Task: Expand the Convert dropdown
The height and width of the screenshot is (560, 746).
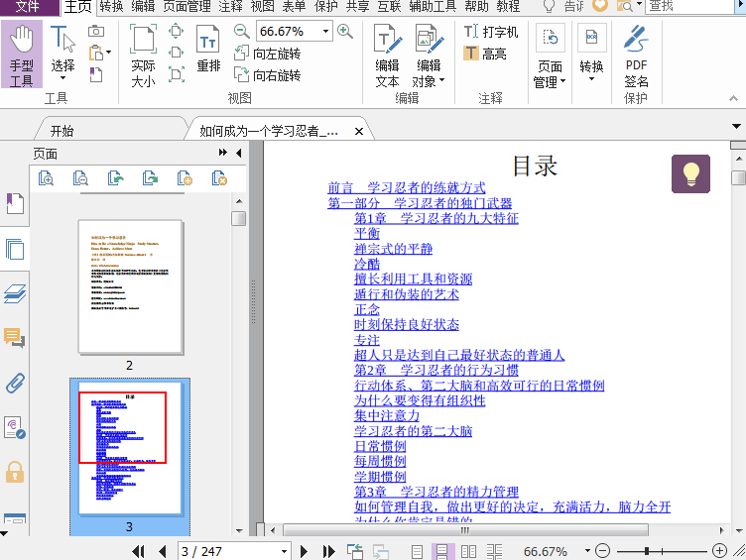Action: click(x=591, y=79)
